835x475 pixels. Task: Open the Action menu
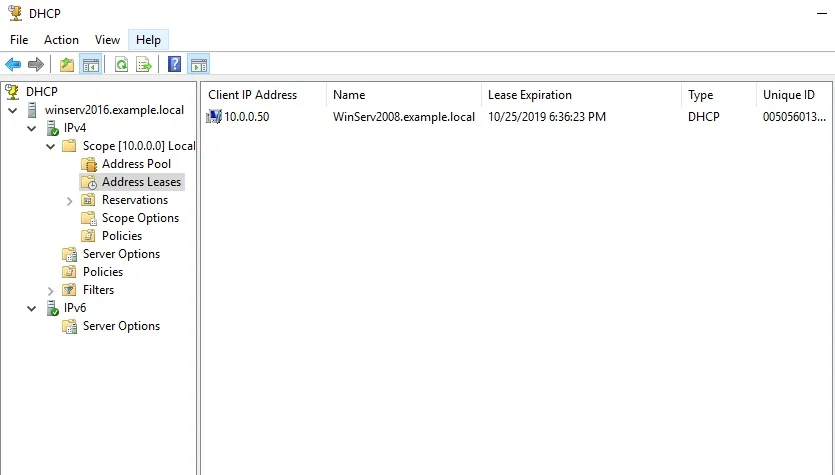click(61, 40)
